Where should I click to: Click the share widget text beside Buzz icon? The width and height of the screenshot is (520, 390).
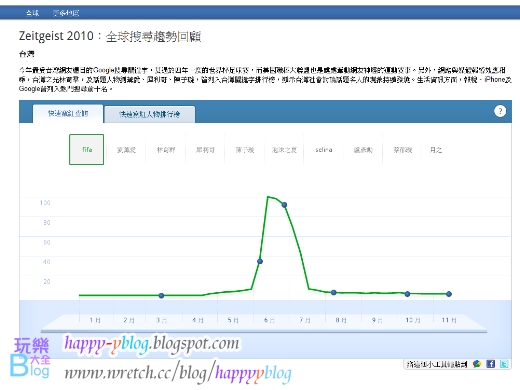click(437, 364)
